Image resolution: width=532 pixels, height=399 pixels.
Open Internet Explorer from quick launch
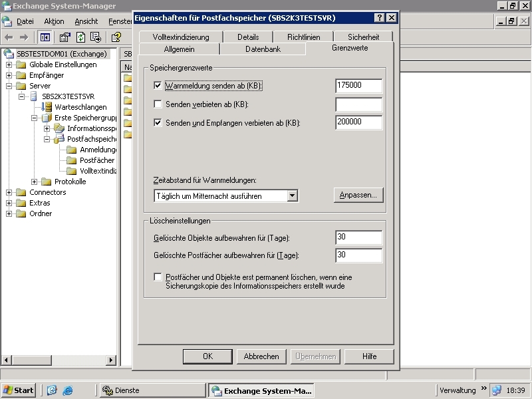[x=68, y=390]
